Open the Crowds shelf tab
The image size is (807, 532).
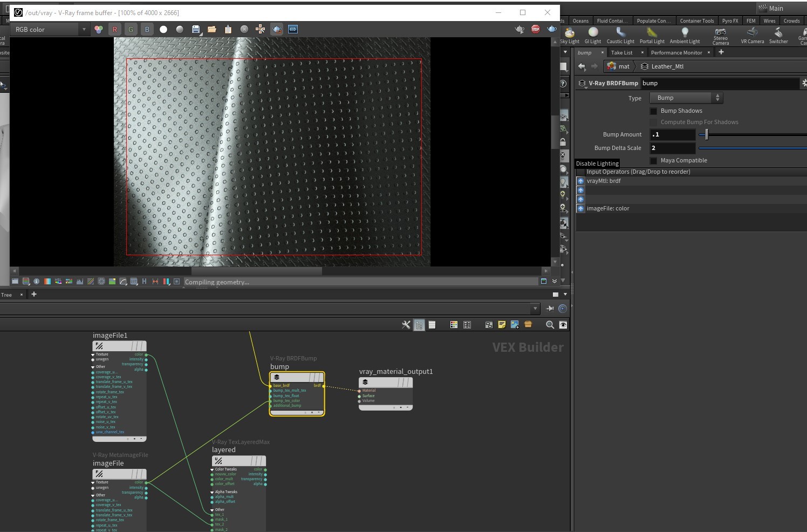coord(791,21)
